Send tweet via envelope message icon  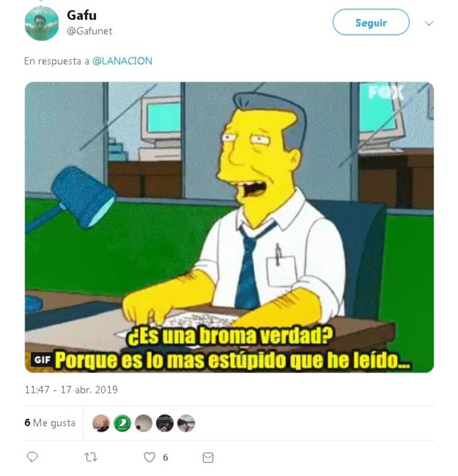[208, 458]
